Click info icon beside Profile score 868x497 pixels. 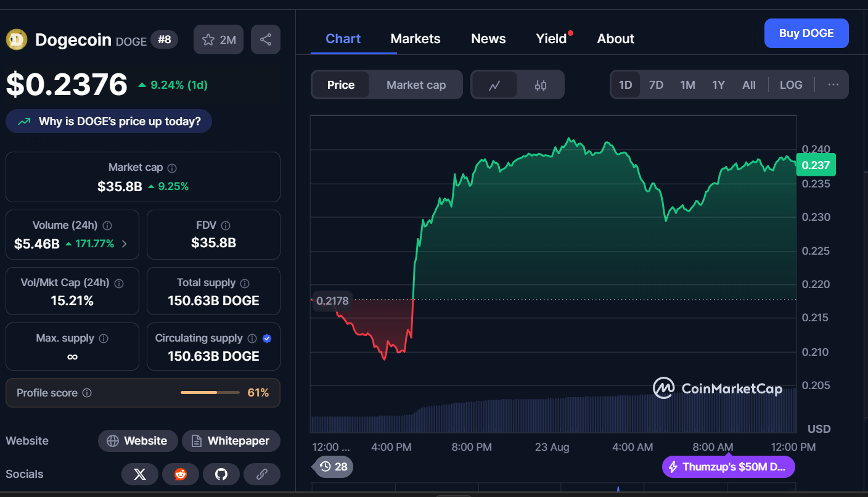point(87,393)
